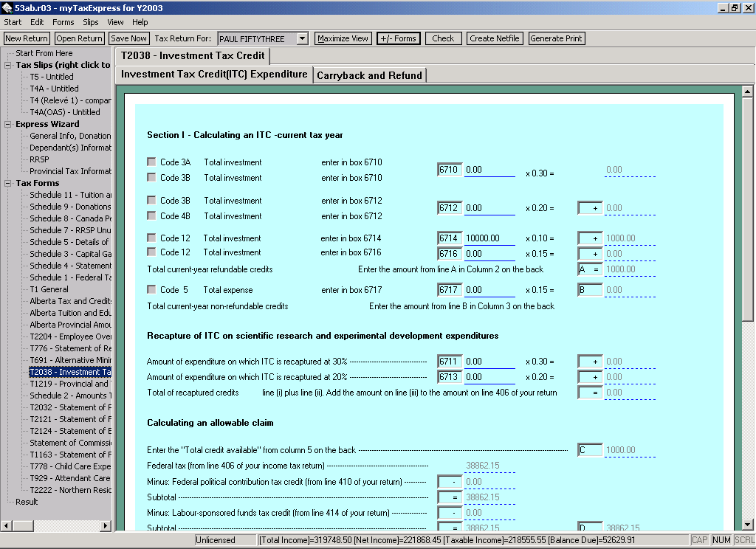Collapse the Express Wizard tree section
The width and height of the screenshot is (756, 549).
pyautogui.click(x=8, y=124)
